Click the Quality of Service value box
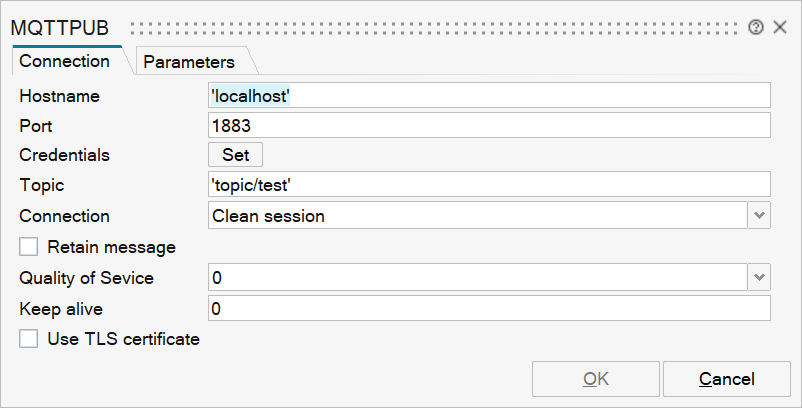802x408 pixels. coord(477,277)
